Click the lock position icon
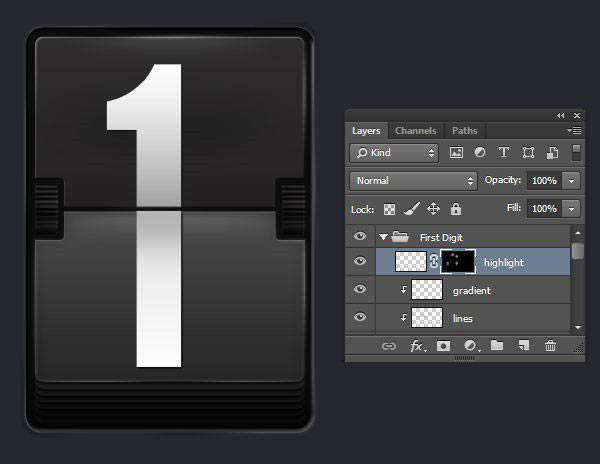Image resolution: width=600 pixels, height=464 pixels. pos(433,209)
